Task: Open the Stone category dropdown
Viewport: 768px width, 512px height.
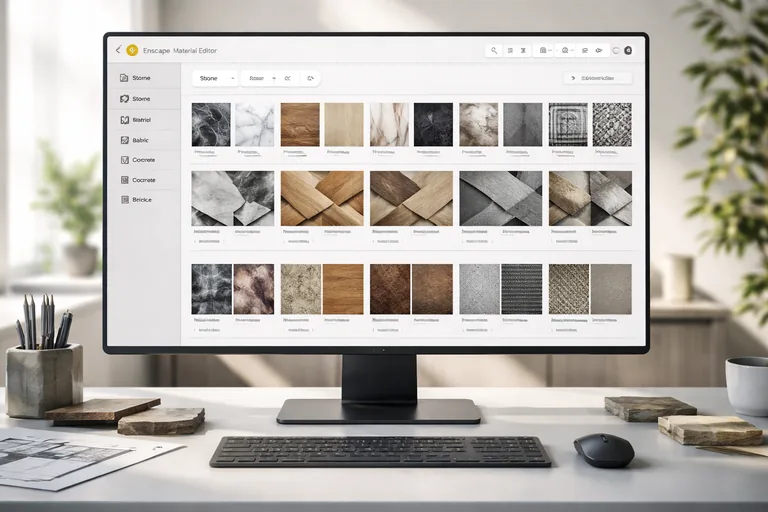Action: coord(215,78)
